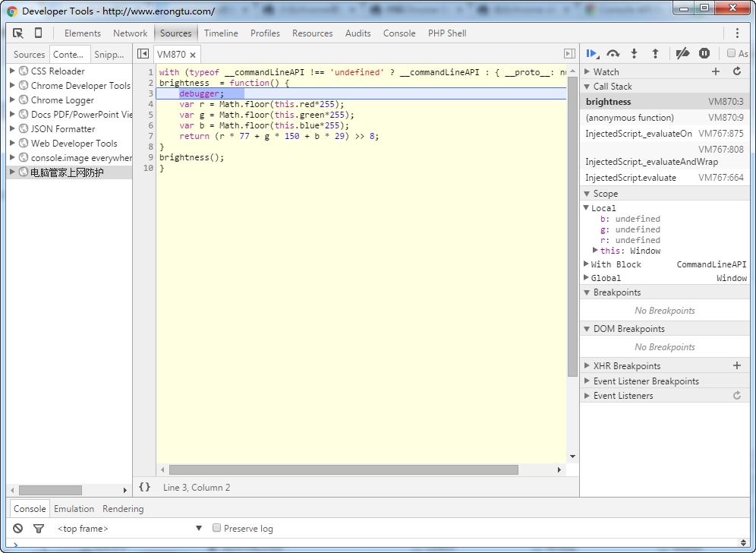Step out of current function
The height and width of the screenshot is (553, 756).
(x=656, y=53)
